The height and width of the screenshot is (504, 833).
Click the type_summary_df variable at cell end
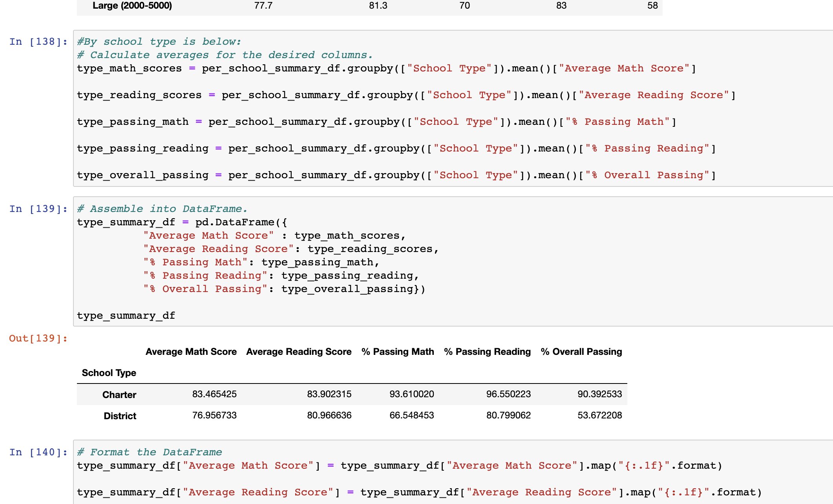point(126,315)
